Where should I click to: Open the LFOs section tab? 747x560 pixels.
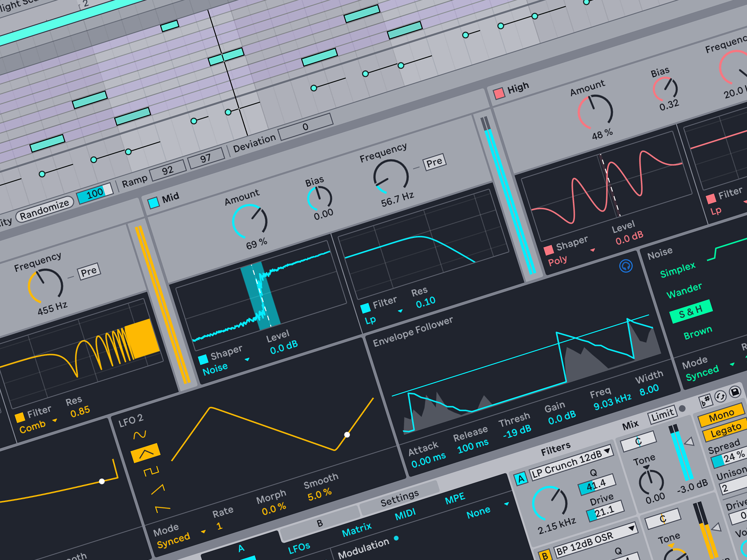coord(298,548)
